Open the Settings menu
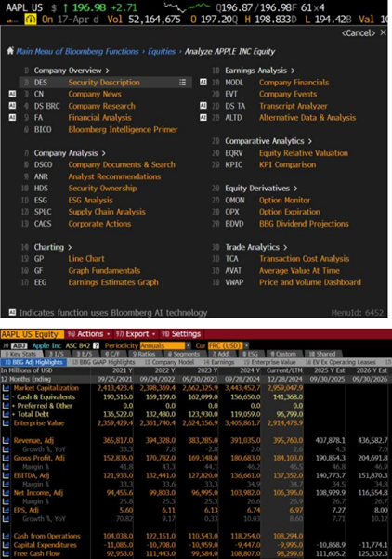Image resolution: width=392 pixels, height=559 pixels. (181, 334)
